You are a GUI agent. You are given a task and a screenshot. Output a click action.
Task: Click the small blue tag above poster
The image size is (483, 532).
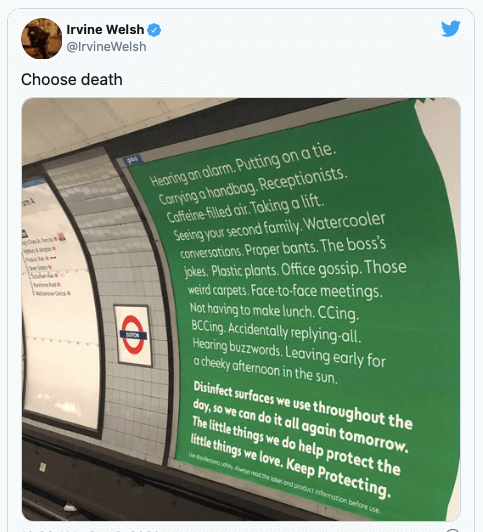tap(133, 159)
